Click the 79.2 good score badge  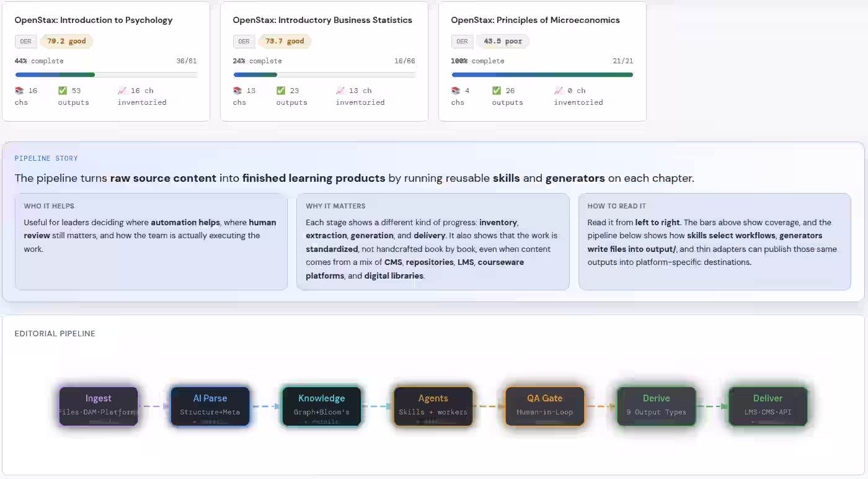point(67,42)
